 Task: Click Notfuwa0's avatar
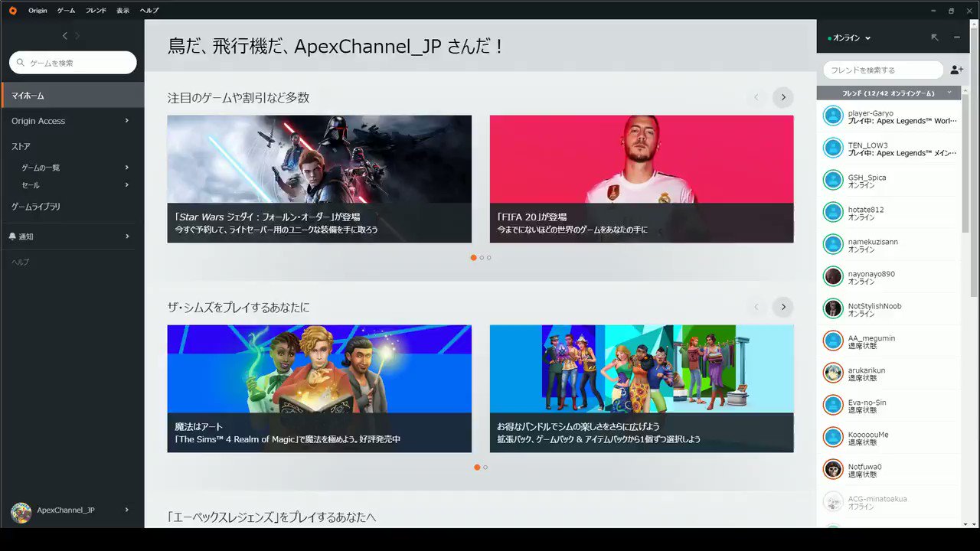pyautogui.click(x=833, y=470)
